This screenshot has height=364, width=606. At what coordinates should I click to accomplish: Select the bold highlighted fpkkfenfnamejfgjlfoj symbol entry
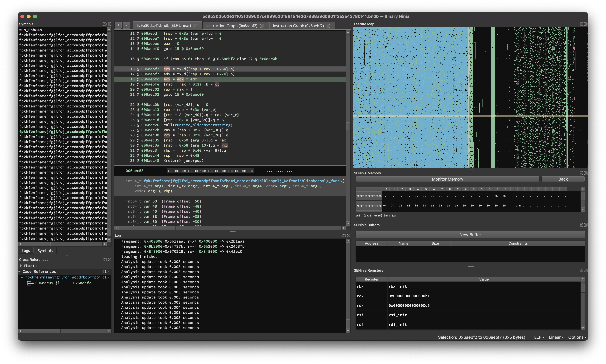coord(63,132)
